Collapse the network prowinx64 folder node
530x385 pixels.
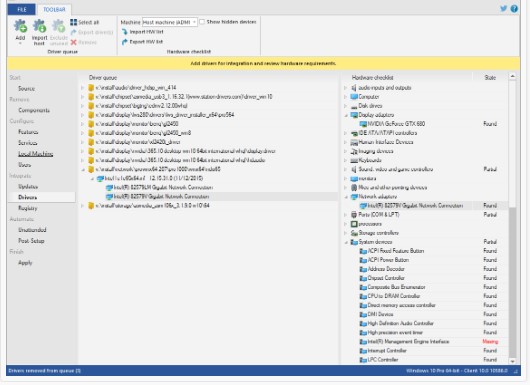[82, 169]
